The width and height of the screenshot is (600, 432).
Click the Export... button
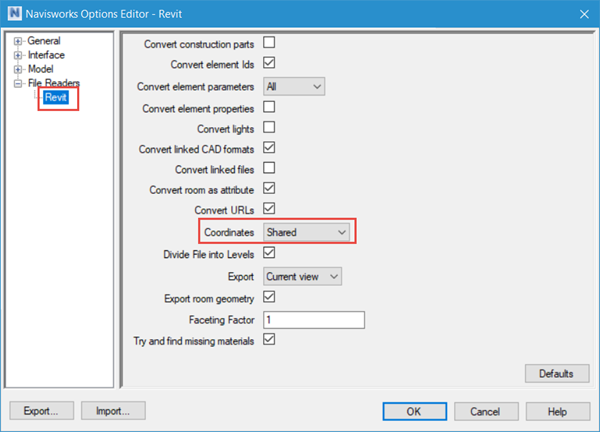(x=41, y=411)
